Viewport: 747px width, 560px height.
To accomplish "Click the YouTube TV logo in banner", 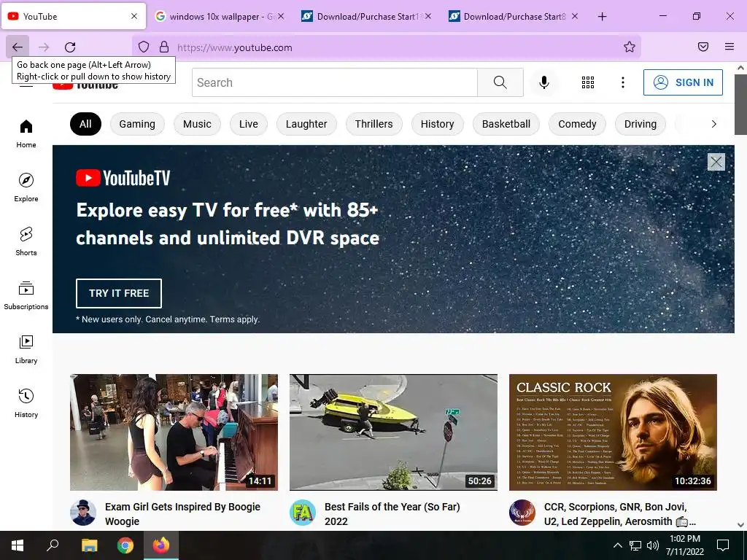I will (123, 178).
